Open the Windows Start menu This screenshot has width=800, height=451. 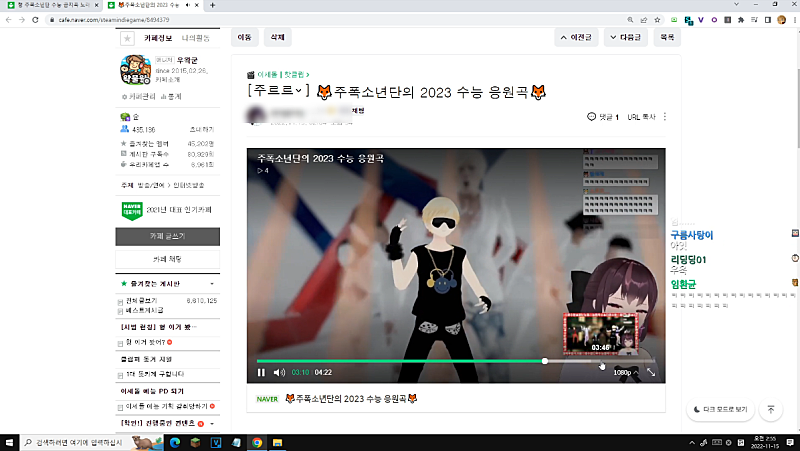click(9, 442)
